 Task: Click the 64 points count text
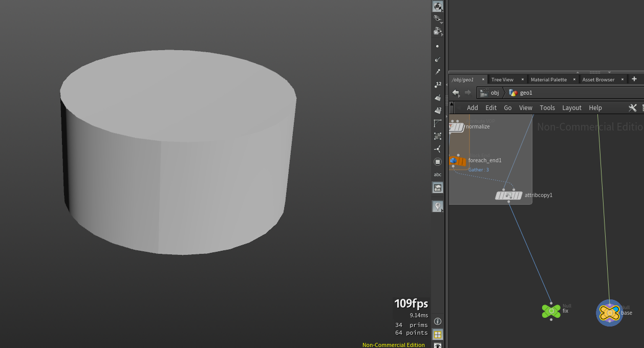[x=411, y=333]
